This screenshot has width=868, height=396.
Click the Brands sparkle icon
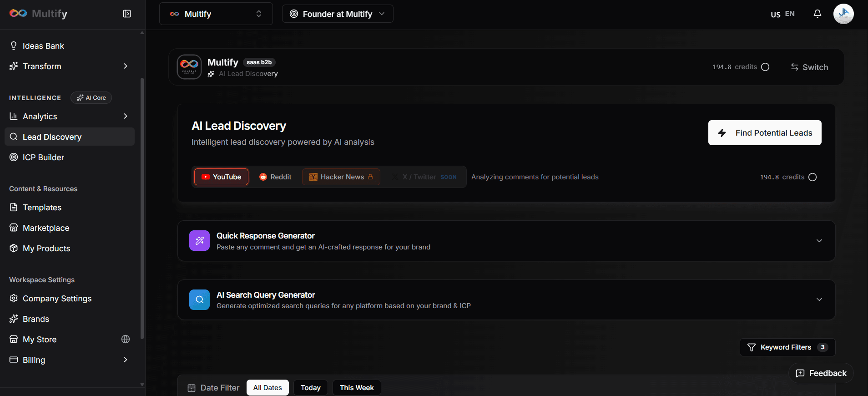(14, 319)
